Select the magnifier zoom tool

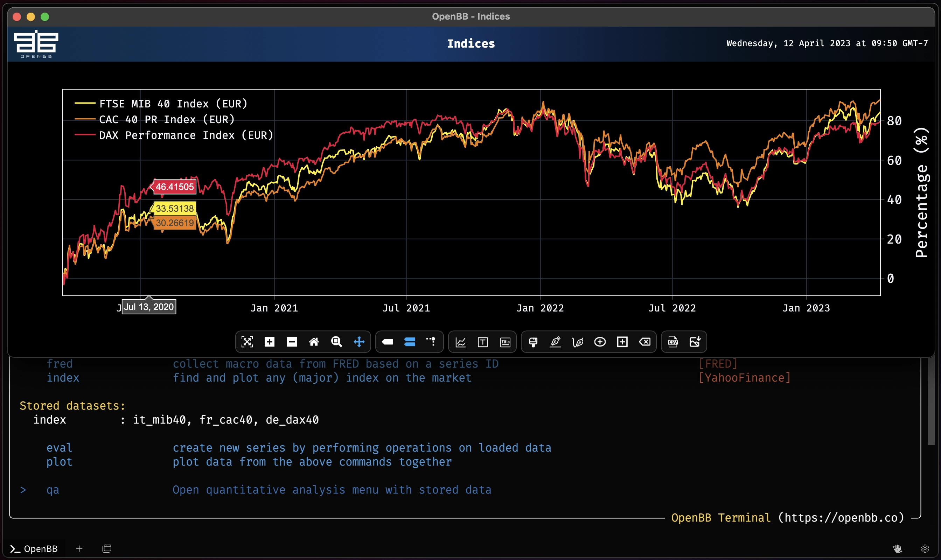[336, 342]
